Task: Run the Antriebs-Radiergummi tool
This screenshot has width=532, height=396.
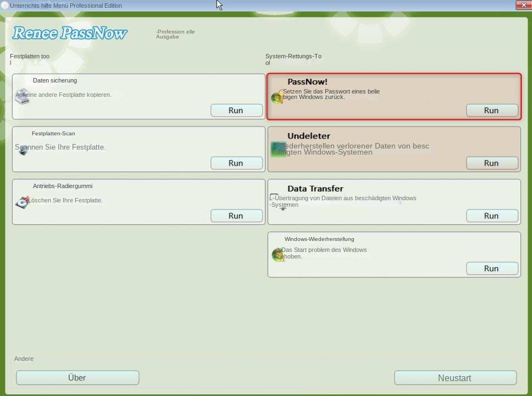Action: pyautogui.click(x=236, y=216)
